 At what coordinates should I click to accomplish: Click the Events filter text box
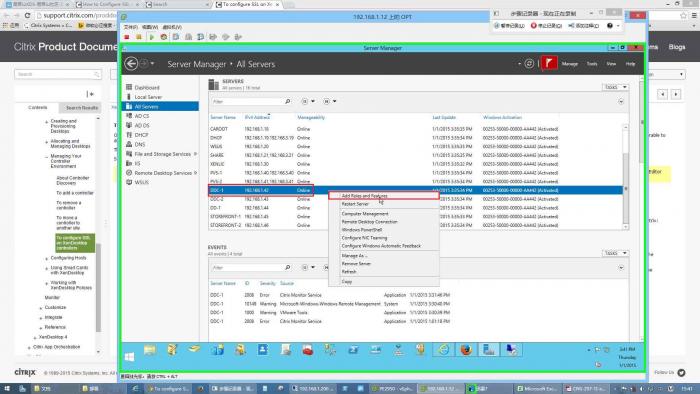(247, 267)
